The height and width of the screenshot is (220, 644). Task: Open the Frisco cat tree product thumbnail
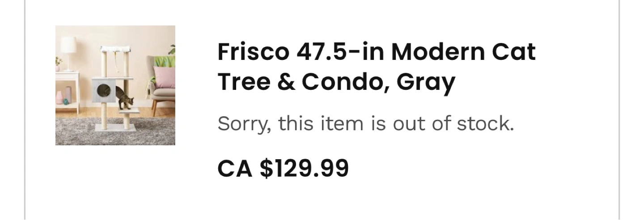pyautogui.click(x=115, y=85)
